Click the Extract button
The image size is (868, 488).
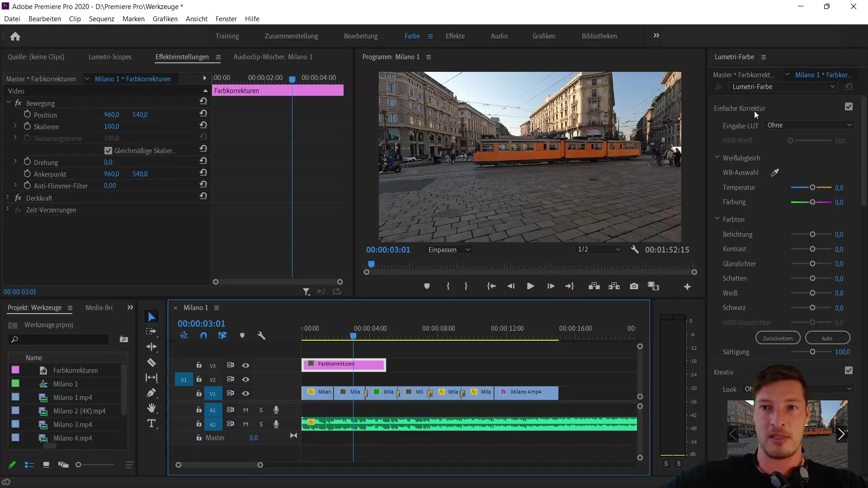pos(614,286)
